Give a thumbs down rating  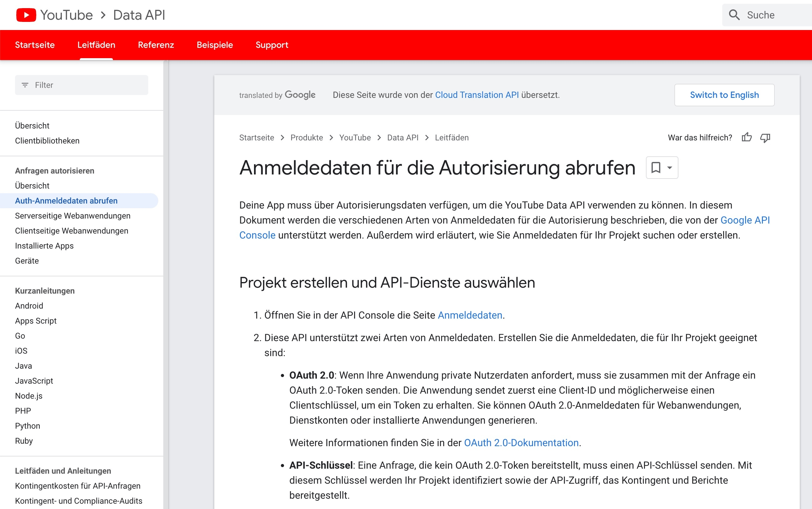point(765,137)
